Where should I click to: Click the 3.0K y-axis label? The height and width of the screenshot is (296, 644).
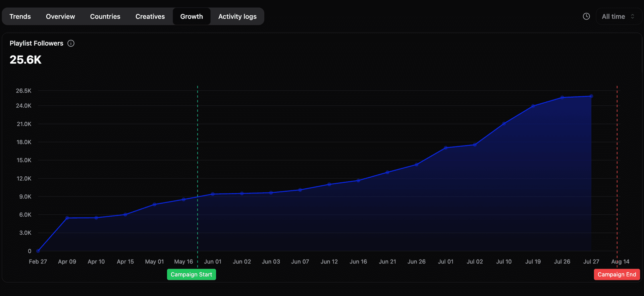pos(25,233)
